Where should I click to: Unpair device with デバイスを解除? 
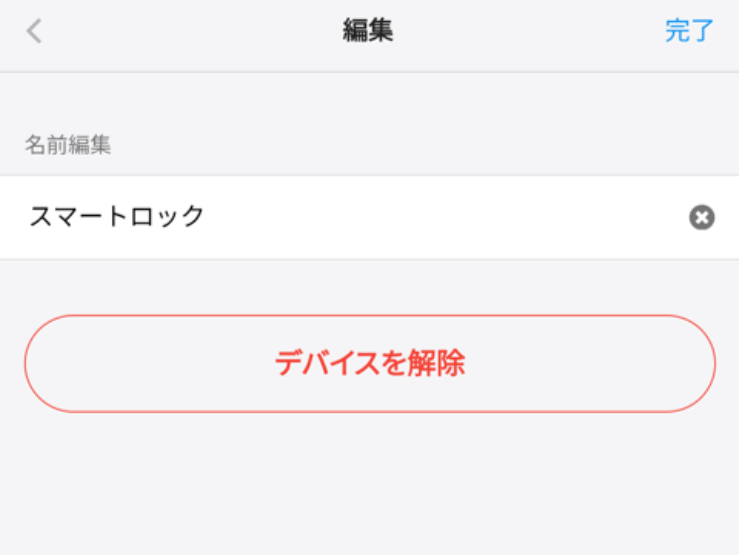coord(370,364)
